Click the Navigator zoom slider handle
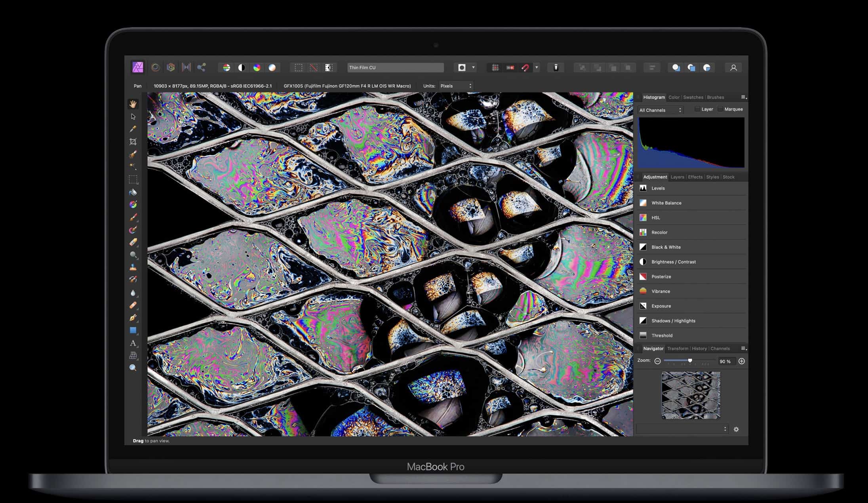The width and height of the screenshot is (868, 503). pos(690,360)
